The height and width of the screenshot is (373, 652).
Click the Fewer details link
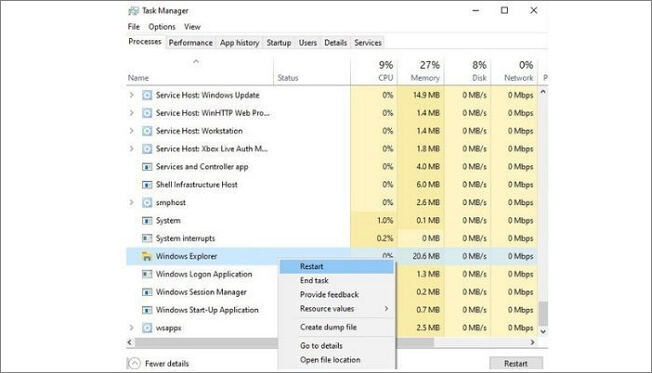tap(167, 363)
